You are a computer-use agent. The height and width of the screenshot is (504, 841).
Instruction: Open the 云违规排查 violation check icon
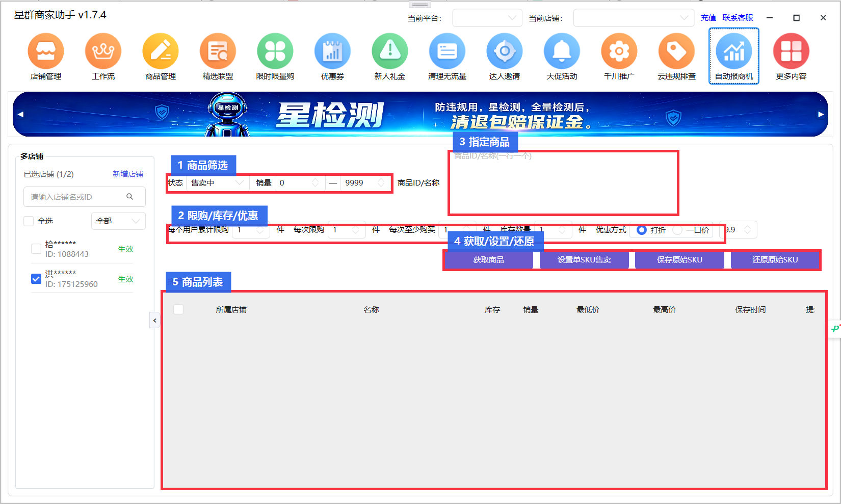677,51
